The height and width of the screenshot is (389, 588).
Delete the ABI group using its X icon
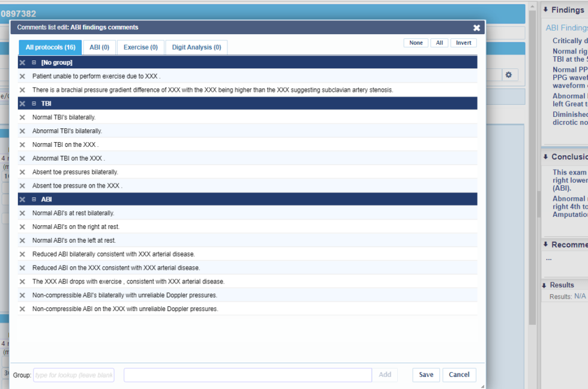(x=22, y=199)
